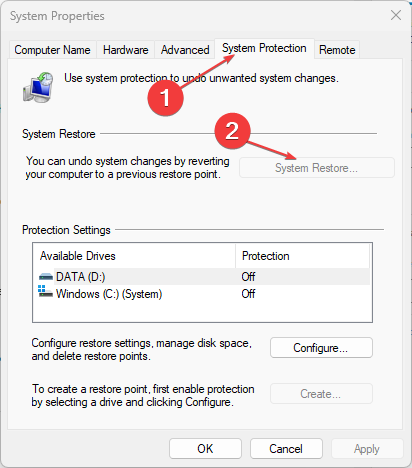Click the Create... restore point button
This screenshot has height=468, width=412.
321,394
